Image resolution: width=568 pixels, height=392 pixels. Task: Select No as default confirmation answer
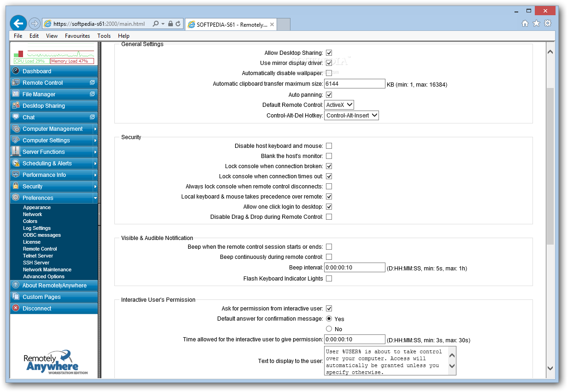click(x=329, y=329)
